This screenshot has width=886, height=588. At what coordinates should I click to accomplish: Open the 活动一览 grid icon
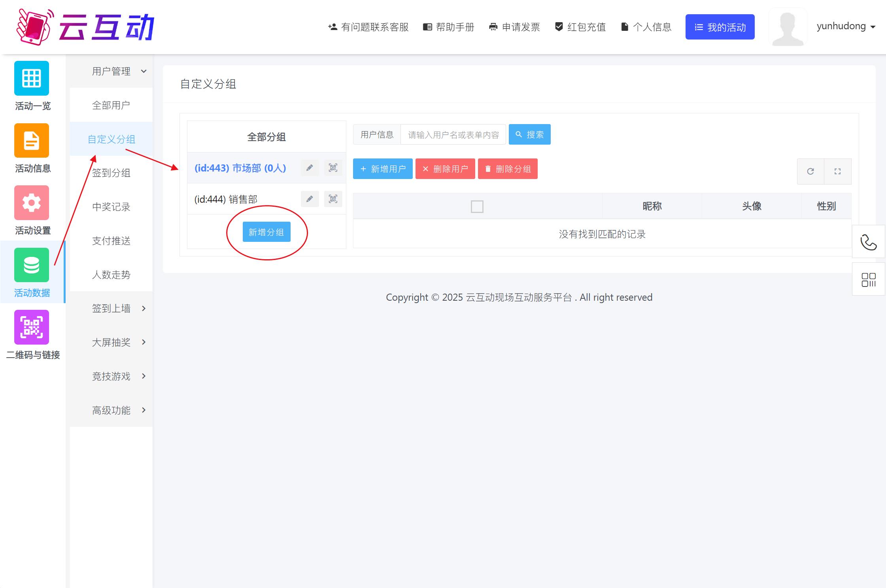32,78
